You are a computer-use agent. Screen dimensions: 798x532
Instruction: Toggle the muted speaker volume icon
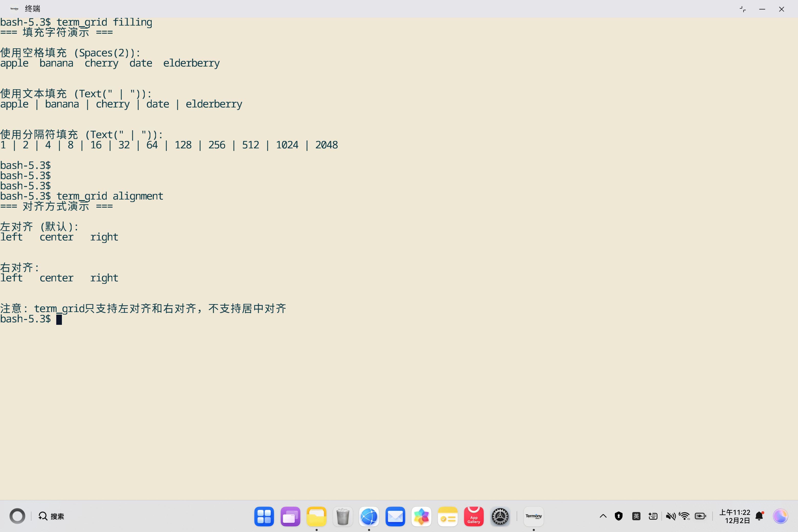(670, 516)
